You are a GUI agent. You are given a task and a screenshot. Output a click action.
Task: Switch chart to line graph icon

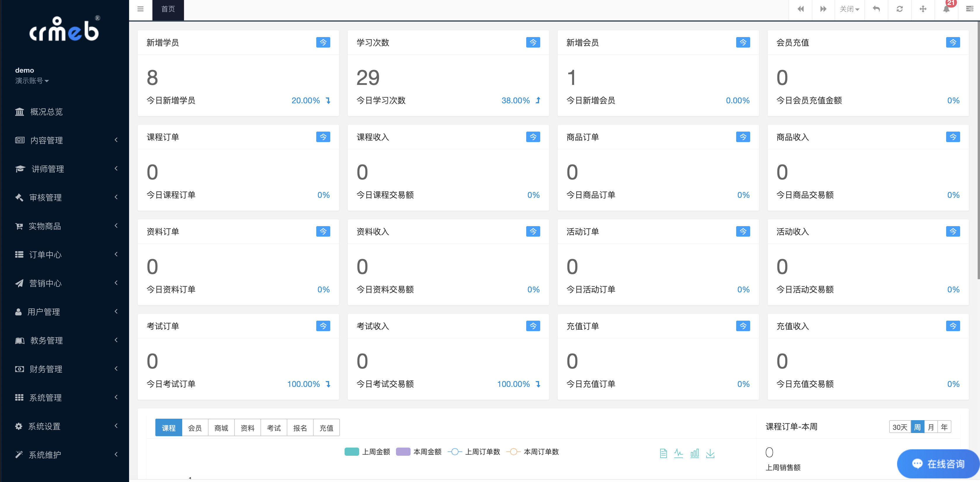click(679, 453)
